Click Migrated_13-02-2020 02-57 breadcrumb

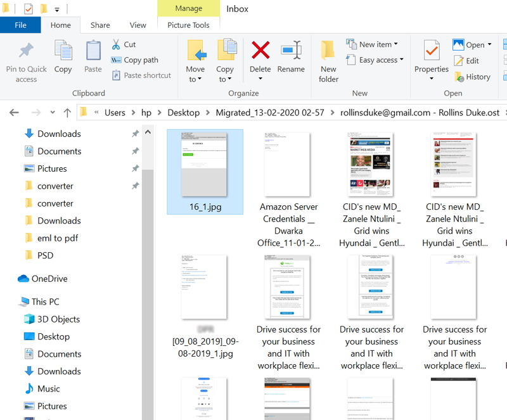(x=270, y=113)
